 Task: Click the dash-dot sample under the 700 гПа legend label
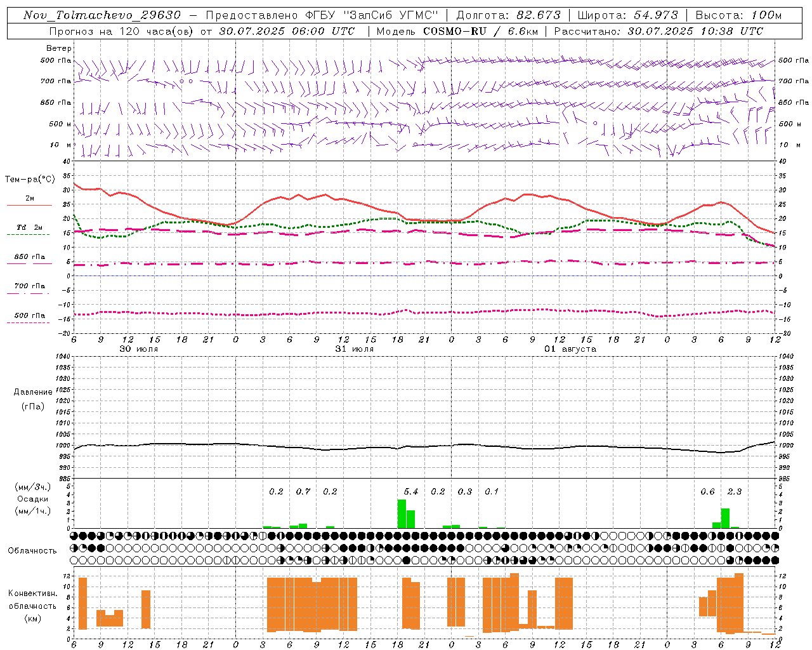pos(29,293)
